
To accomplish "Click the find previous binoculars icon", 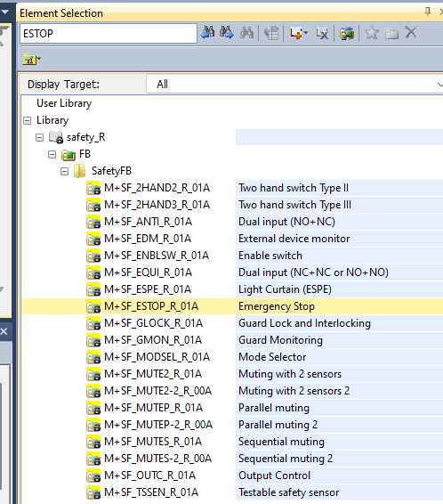I will 207,33.
